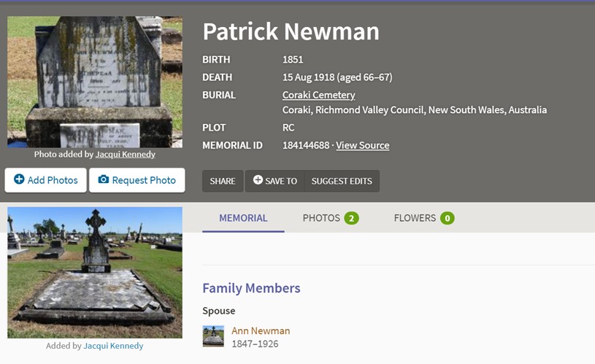Click the Patrick Newman name heading
Viewport: 595px width, 364px height.
coord(291,31)
